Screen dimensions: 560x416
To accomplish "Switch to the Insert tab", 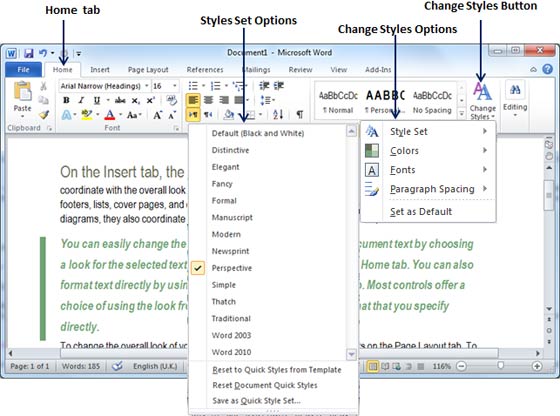I will pos(100,70).
